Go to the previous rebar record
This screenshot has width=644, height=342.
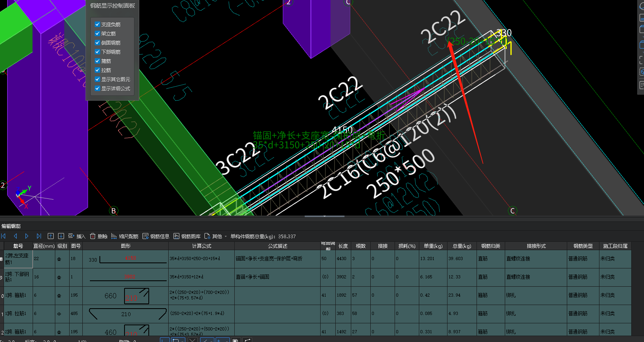click(16, 236)
